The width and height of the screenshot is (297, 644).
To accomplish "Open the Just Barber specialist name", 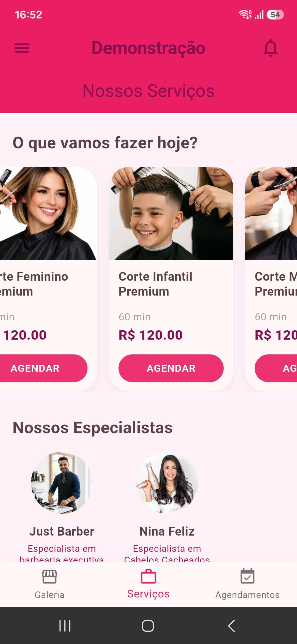I will [x=62, y=531].
